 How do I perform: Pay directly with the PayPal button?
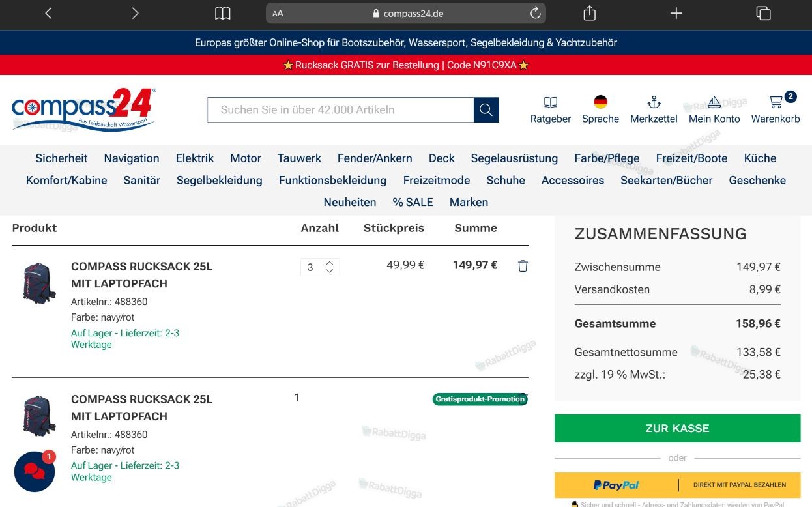click(677, 485)
